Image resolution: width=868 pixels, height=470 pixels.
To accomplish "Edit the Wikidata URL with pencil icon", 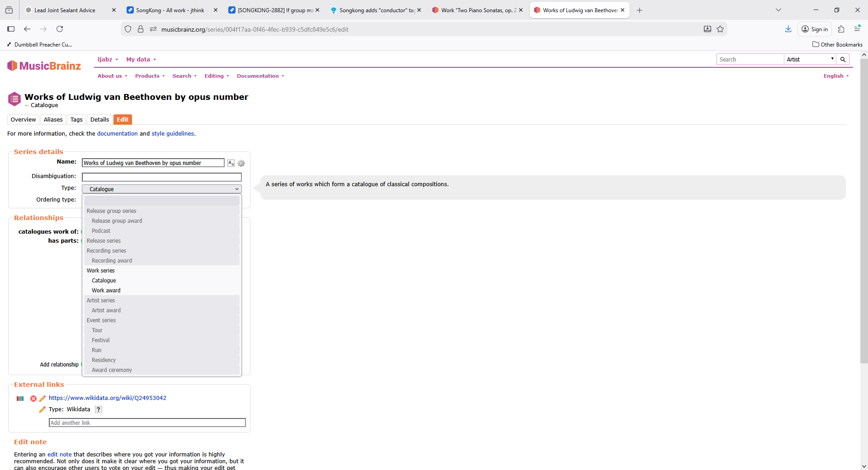I will [42, 399].
